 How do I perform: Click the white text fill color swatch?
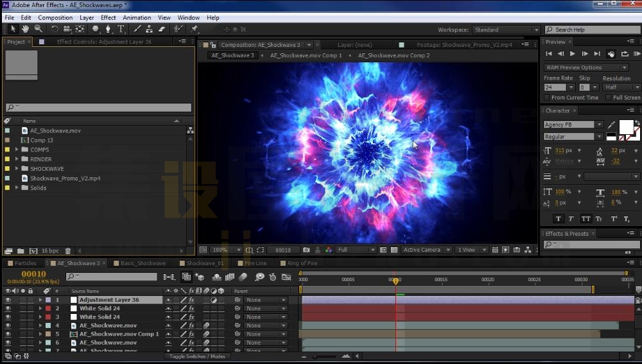[x=626, y=127]
